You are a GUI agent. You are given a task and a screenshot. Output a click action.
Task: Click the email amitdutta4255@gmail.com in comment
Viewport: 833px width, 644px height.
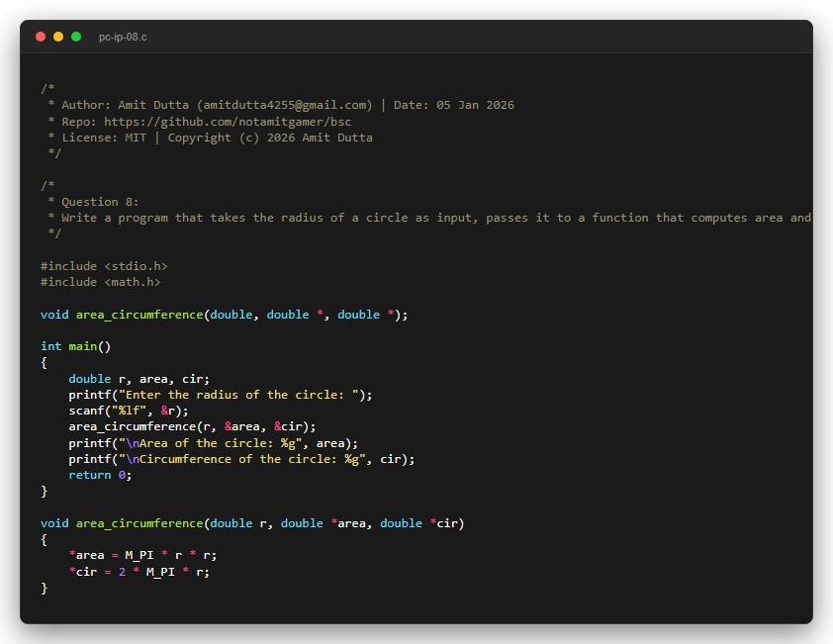click(284, 105)
